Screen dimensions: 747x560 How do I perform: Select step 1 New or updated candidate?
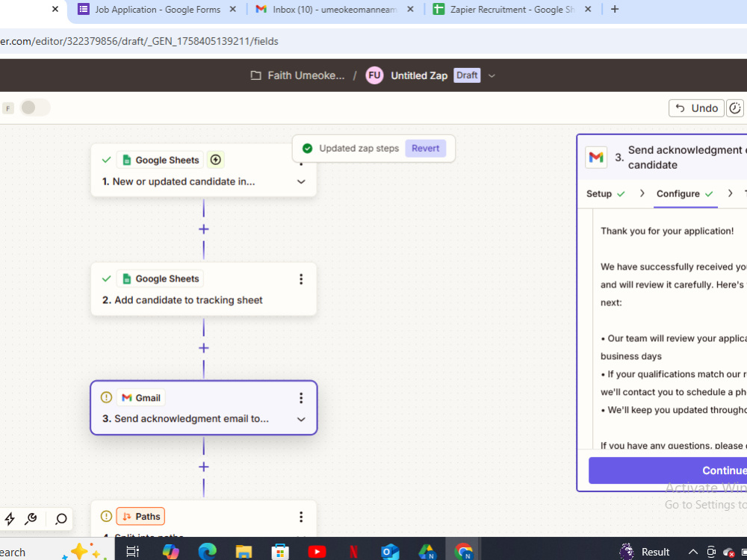point(204,170)
